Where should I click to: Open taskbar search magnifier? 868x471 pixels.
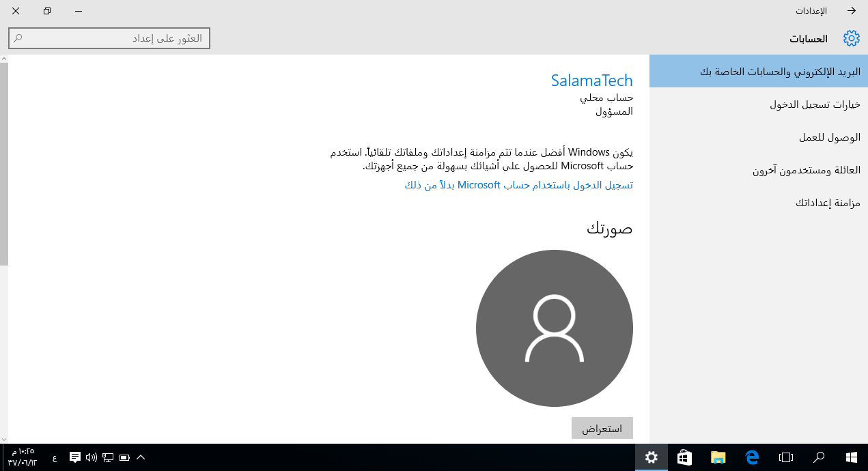tap(819, 457)
